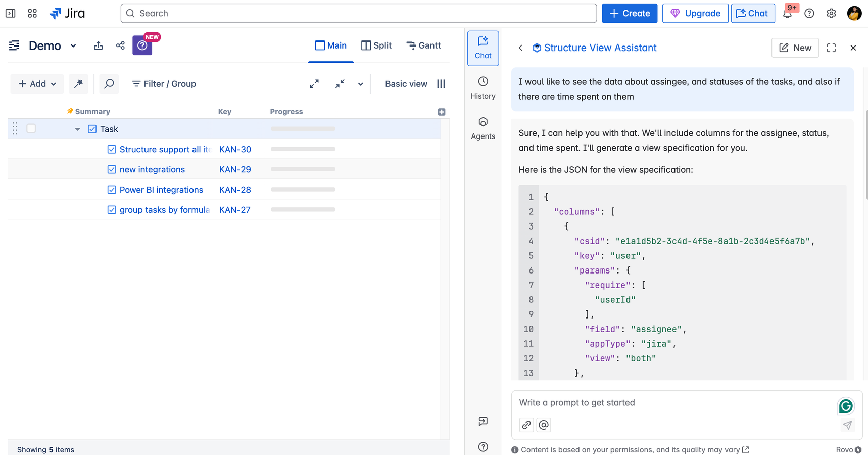The image size is (868, 455).
Task: Open the Add dropdown
Action: [x=37, y=84]
